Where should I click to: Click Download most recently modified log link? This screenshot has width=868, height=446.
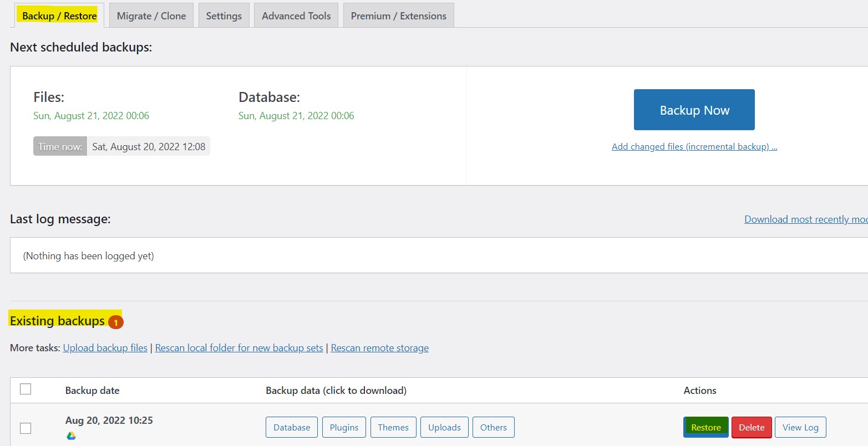pyautogui.click(x=804, y=219)
